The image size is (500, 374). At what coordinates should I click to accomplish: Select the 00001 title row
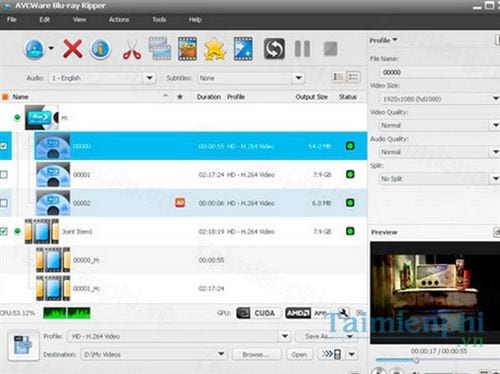click(183, 174)
